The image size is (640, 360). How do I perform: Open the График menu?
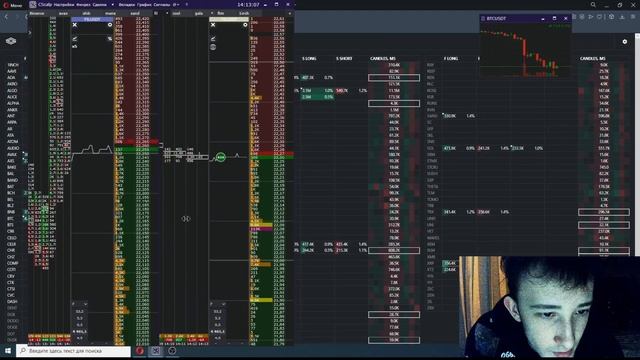tap(144, 4)
